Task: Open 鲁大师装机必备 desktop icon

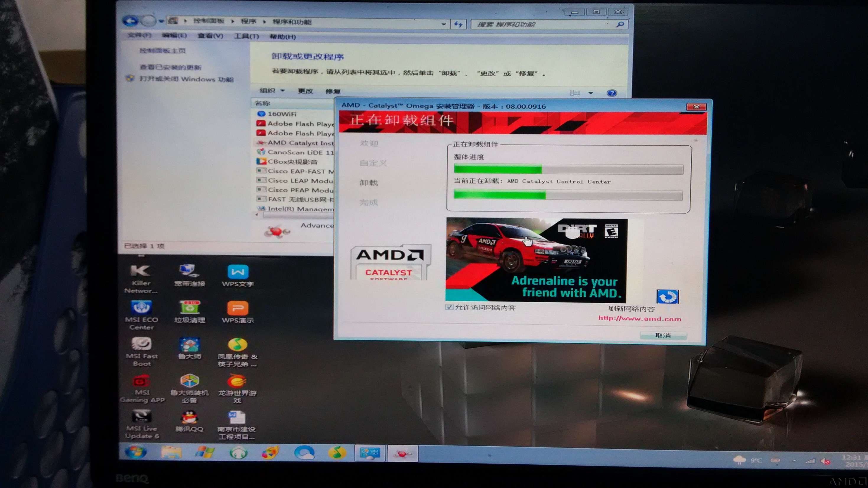Action: 189,388
